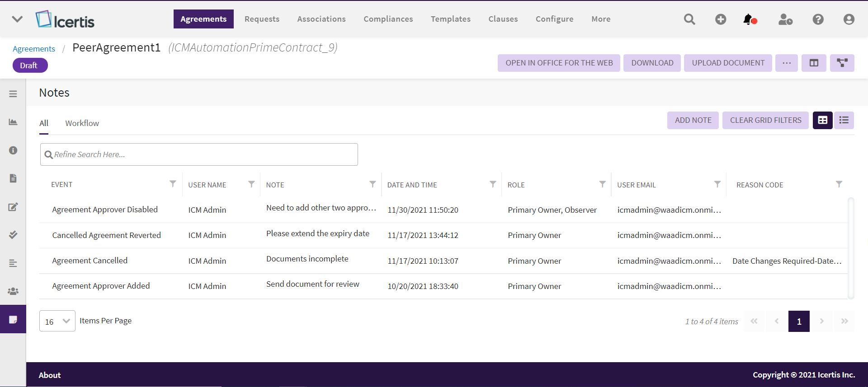Click the notifications bell icon
Screen dimensions: 868x387
(748, 19)
